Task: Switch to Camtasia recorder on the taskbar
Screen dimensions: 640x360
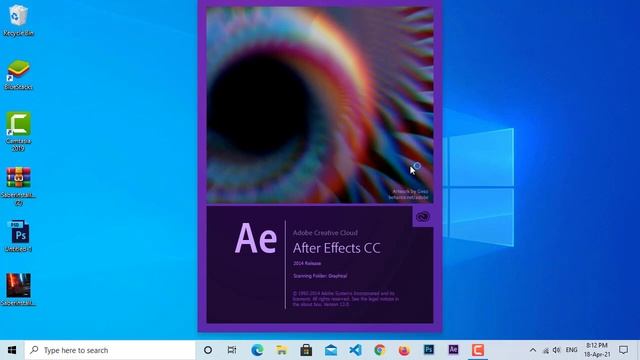Action: tap(478, 350)
